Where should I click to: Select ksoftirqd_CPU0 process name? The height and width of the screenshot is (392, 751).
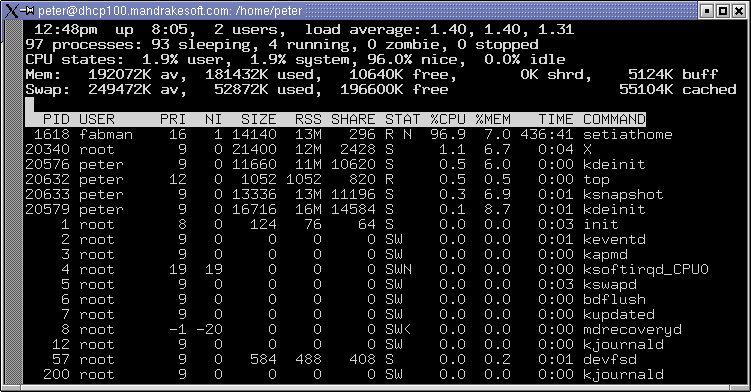(646, 269)
